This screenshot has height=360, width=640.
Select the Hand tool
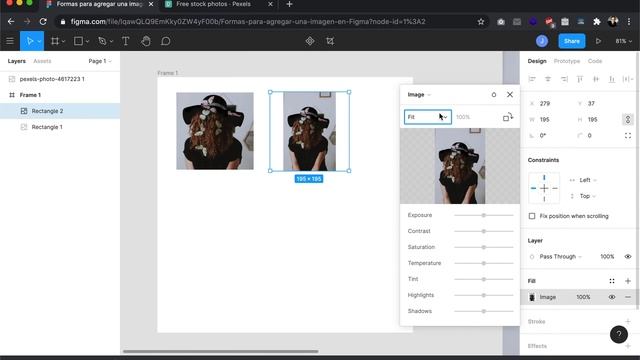[146, 41]
